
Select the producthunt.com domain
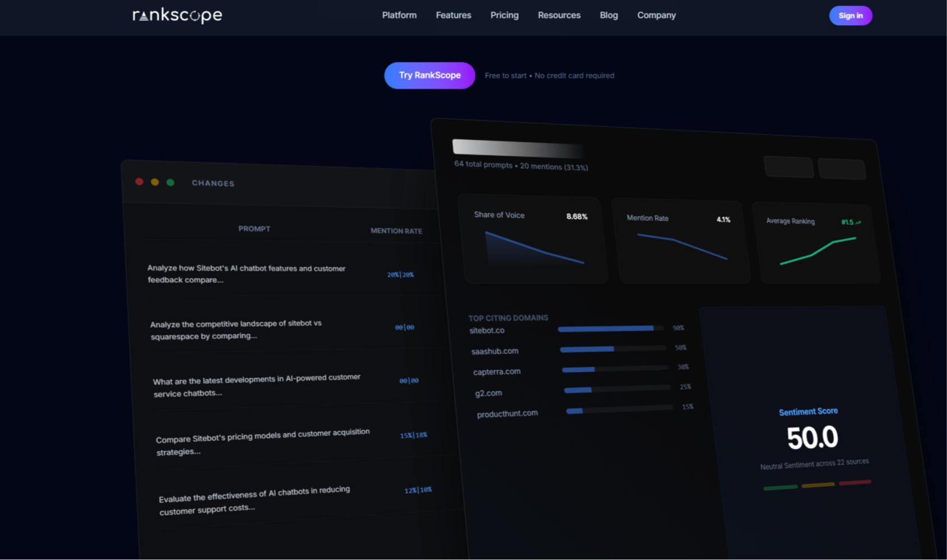[x=507, y=414]
